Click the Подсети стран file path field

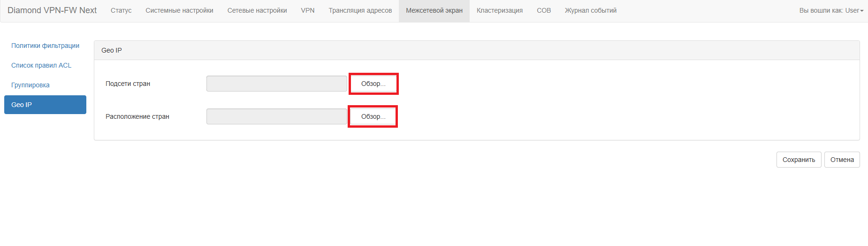[x=276, y=84]
